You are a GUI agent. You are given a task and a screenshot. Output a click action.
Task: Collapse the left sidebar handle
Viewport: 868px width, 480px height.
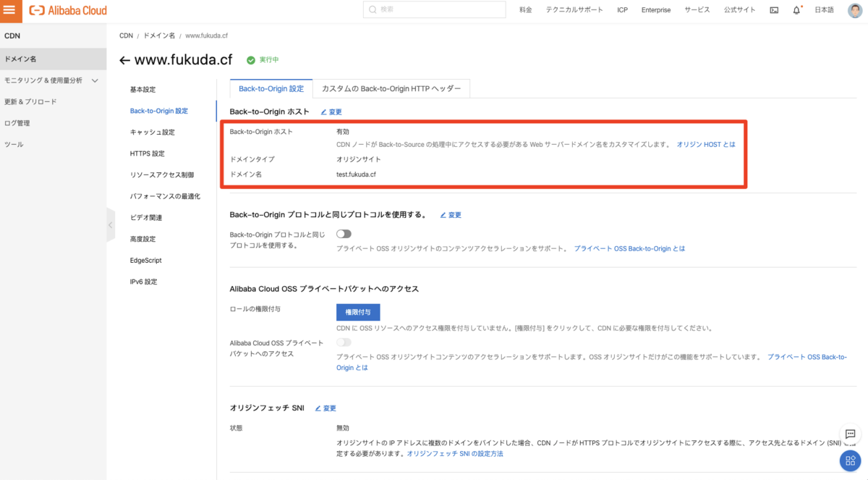110,225
